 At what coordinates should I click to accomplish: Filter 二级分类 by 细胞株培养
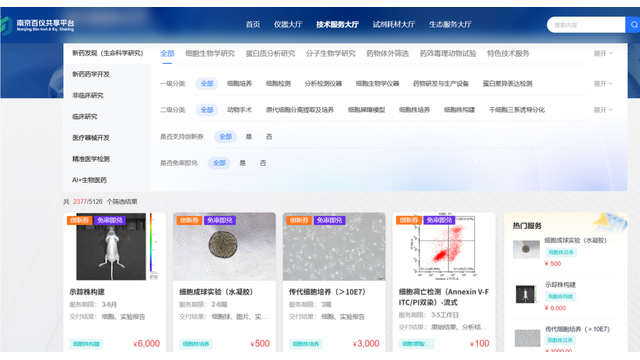coord(414,110)
